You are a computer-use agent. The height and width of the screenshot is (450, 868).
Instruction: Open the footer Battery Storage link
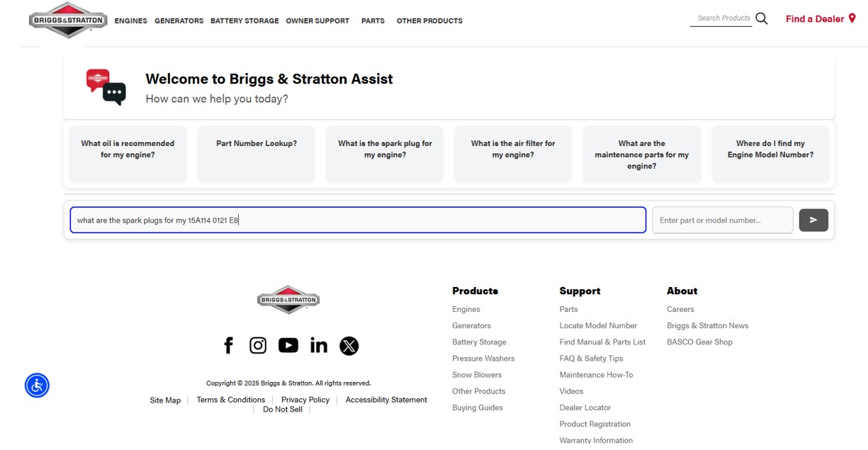tap(479, 342)
